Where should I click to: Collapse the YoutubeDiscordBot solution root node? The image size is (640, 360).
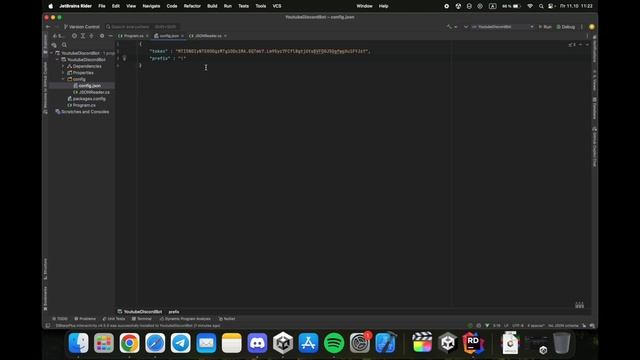tap(52, 53)
